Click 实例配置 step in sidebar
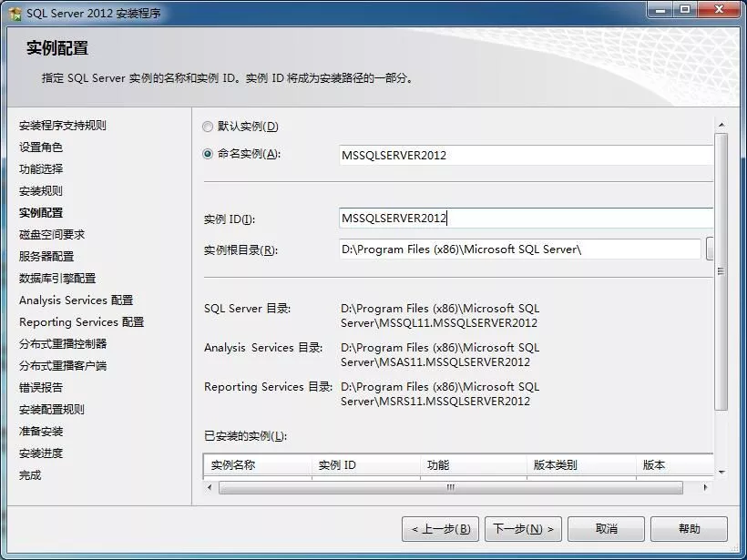747x560 pixels. coord(41,213)
